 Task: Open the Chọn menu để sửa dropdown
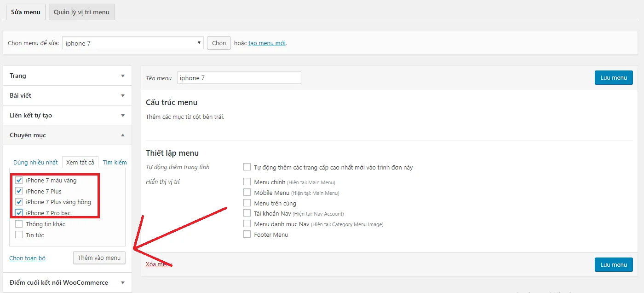[132, 43]
